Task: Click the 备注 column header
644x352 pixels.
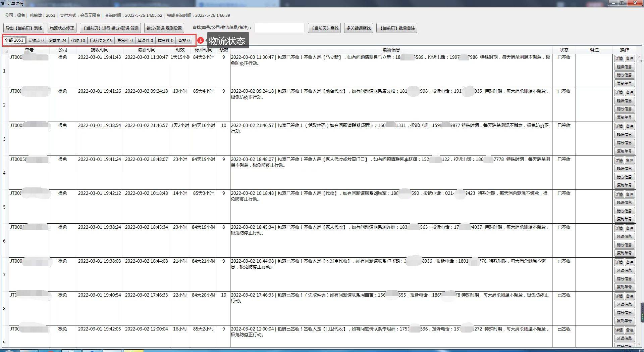Action: 594,50
